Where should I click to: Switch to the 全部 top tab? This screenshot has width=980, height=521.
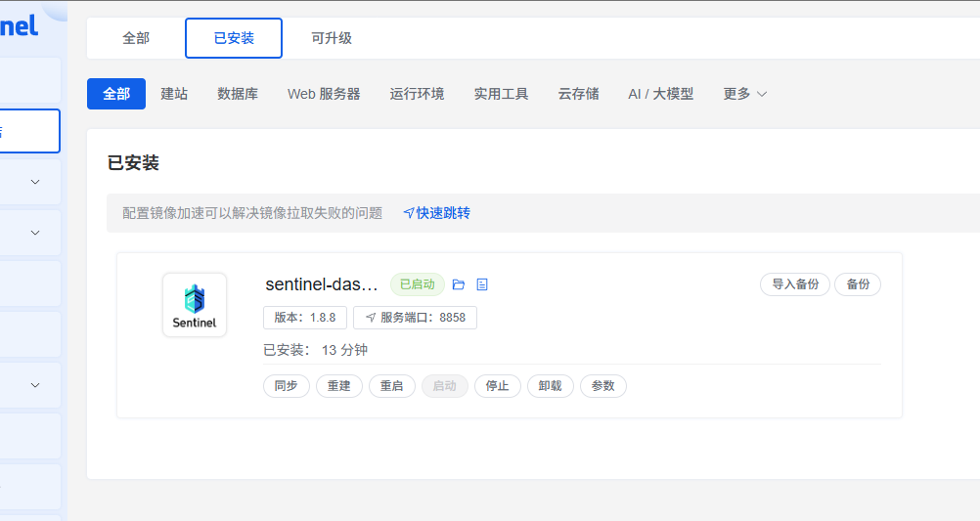click(x=136, y=38)
